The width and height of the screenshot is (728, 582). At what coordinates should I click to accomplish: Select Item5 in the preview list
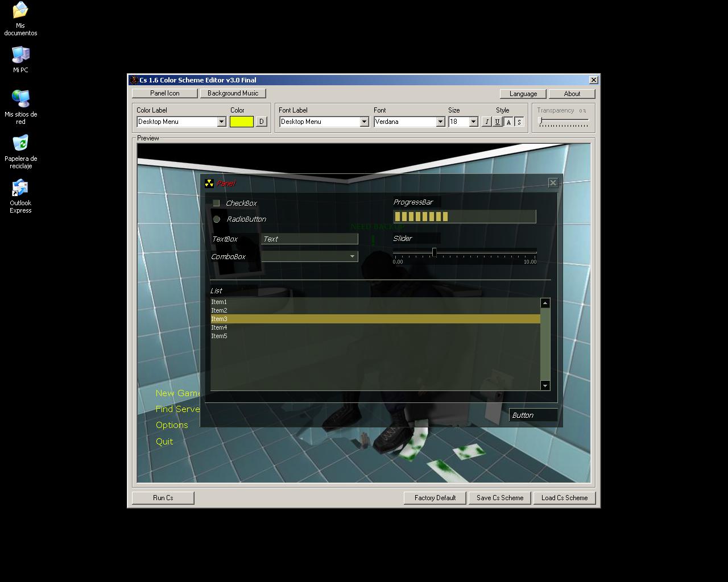[x=375, y=336]
